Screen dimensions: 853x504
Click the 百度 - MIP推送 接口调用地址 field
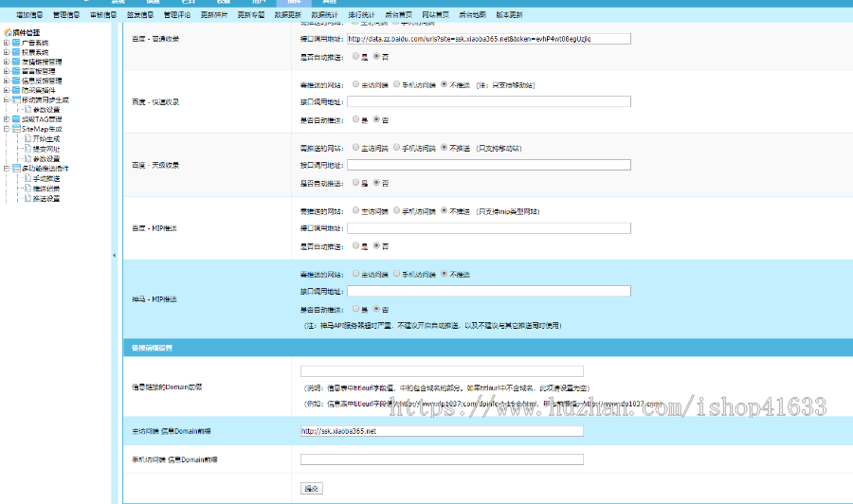tap(489, 228)
